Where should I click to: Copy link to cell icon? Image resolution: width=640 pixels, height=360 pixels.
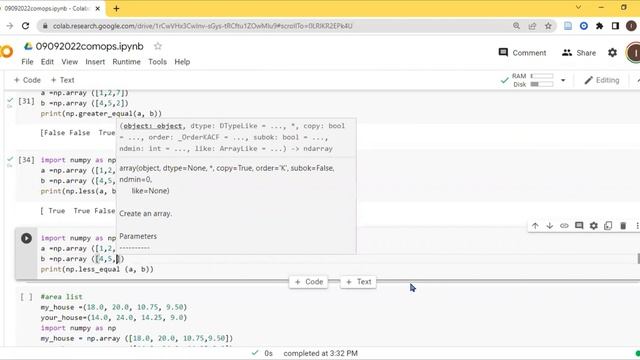point(564,226)
